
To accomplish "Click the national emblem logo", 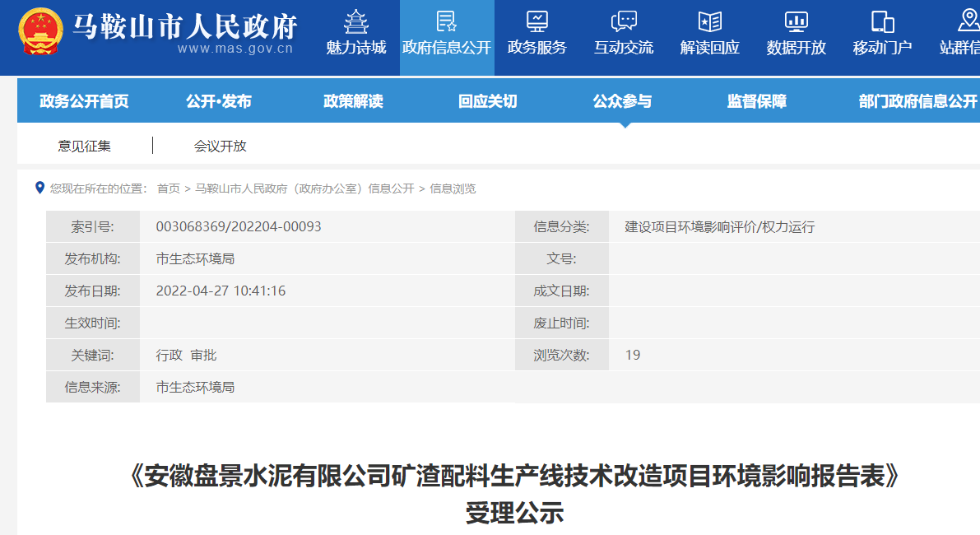I will (x=40, y=32).
